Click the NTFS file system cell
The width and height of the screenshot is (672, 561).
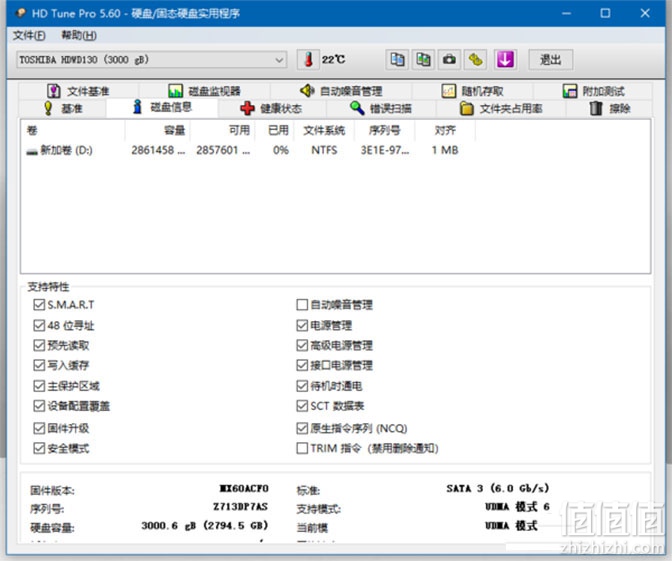(324, 150)
